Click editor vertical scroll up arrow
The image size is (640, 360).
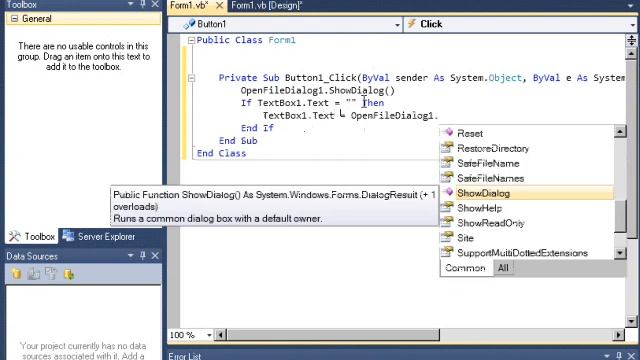(x=631, y=53)
